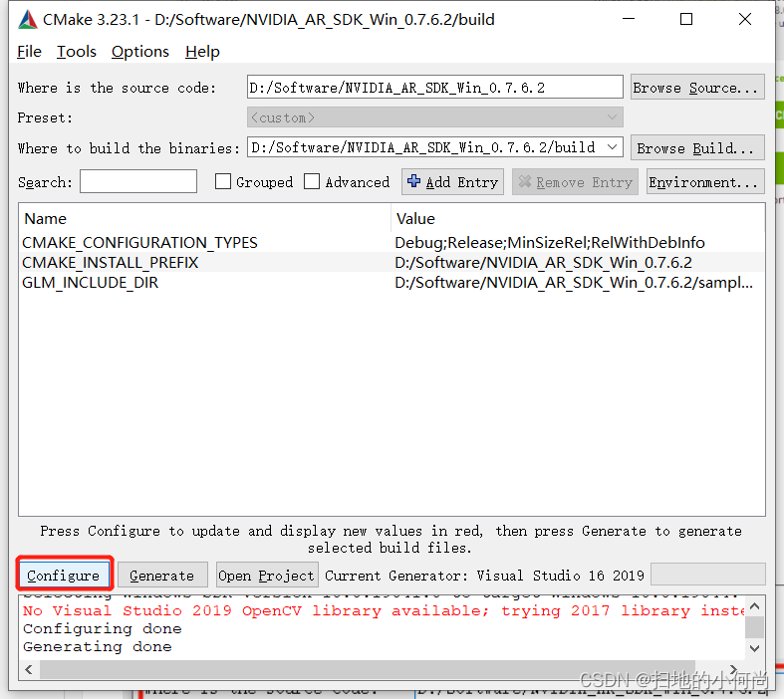The height and width of the screenshot is (699, 784).
Task: Click Browse Source button
Action: [697, 88]
